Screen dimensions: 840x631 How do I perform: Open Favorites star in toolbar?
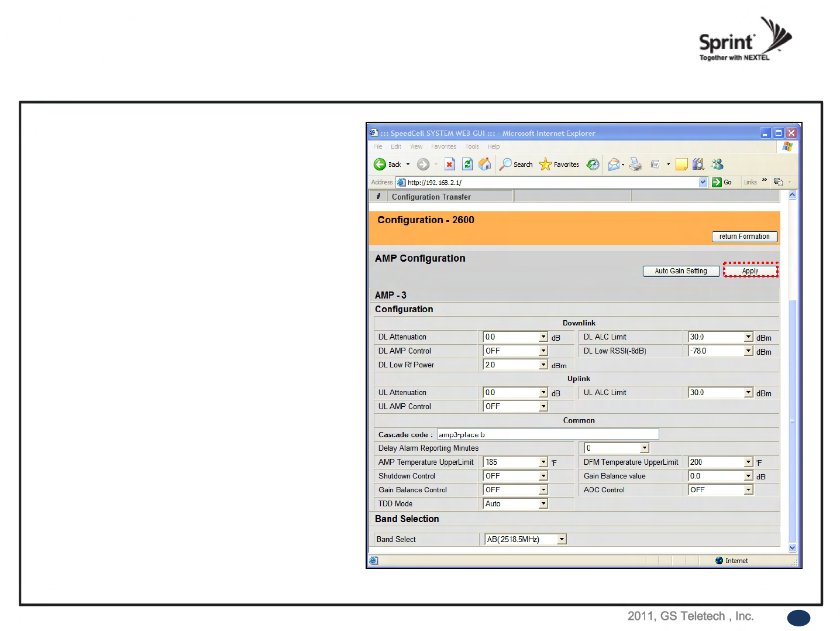(x=545, y=164)
